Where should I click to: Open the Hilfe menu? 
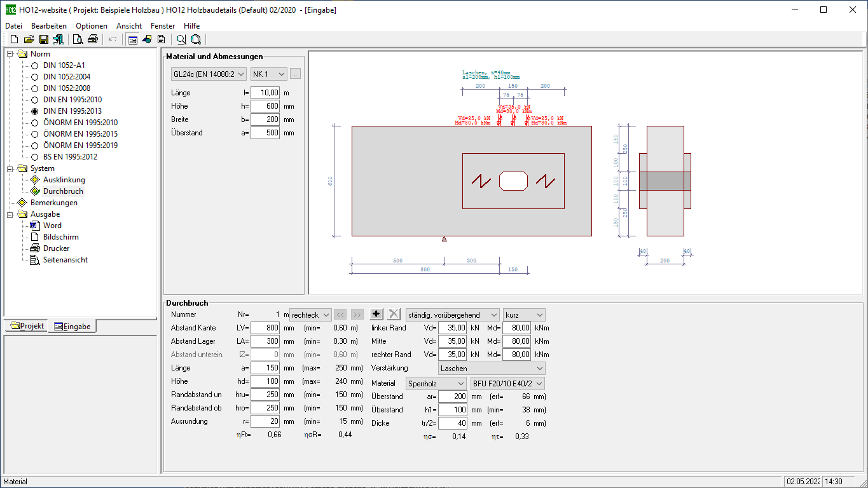(191, 26)
